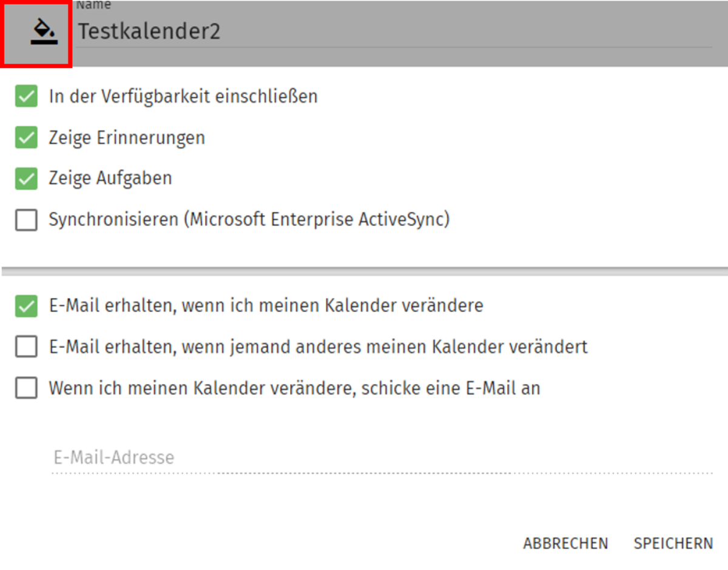Click the Testkalender2 name input field
The image size is (728, 570).
[x=393, y=32]
